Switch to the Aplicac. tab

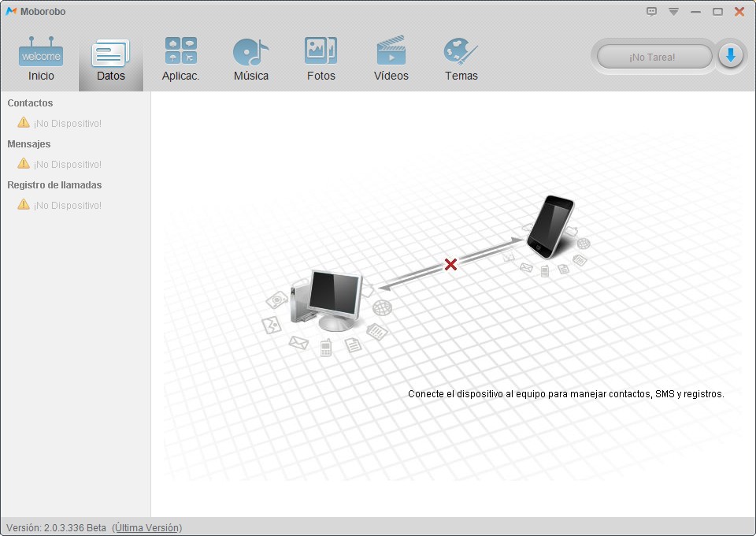pos(181,59)
